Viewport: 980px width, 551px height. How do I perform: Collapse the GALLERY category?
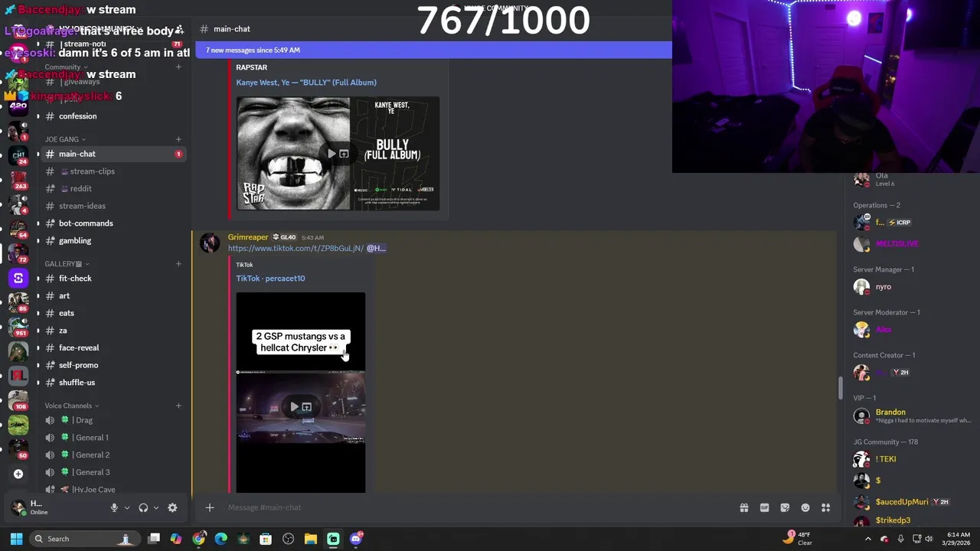pyautogui.click(x=66, y=264)
